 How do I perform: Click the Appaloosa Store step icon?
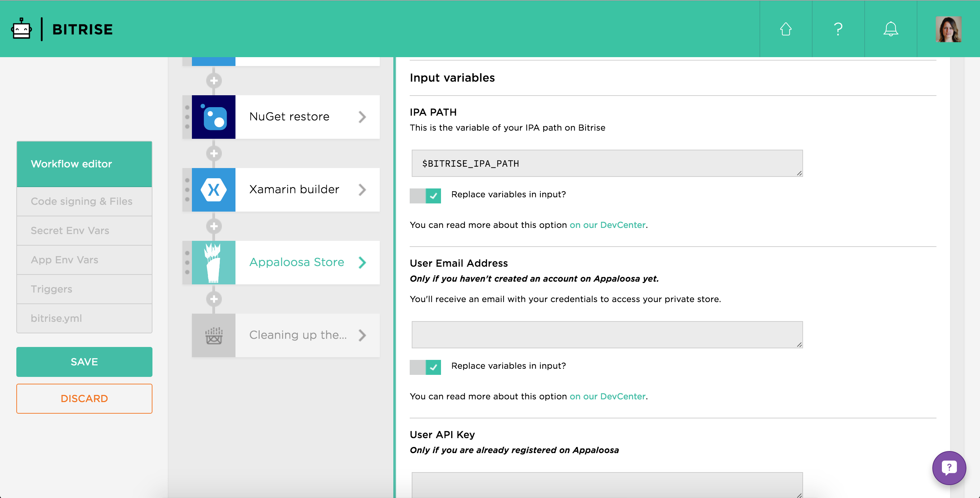click(213, 263)
